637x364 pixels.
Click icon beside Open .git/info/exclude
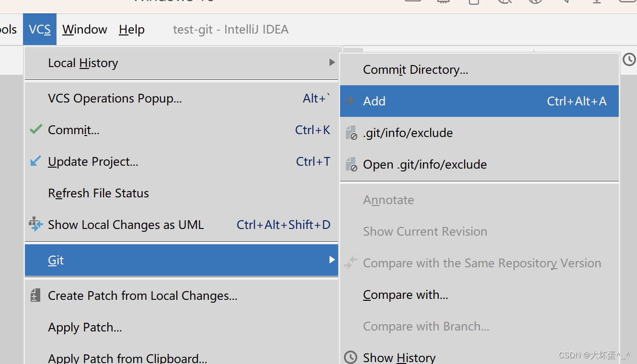[352, 164]
